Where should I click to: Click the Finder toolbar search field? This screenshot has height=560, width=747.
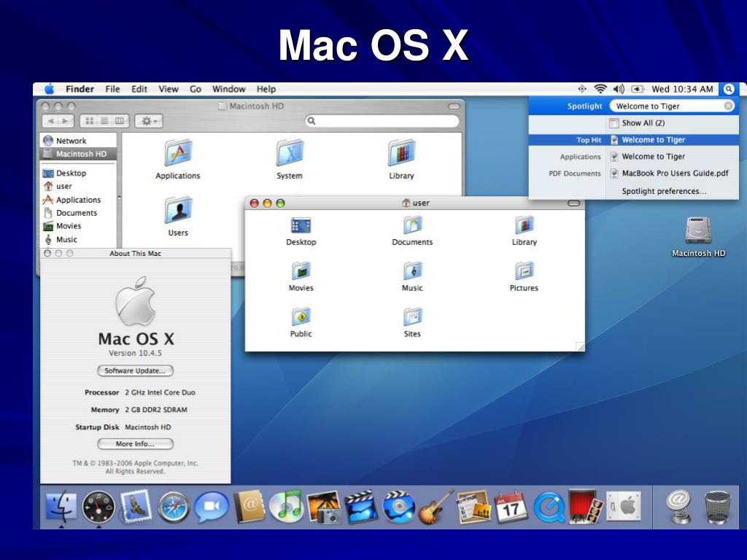[382, 121]
